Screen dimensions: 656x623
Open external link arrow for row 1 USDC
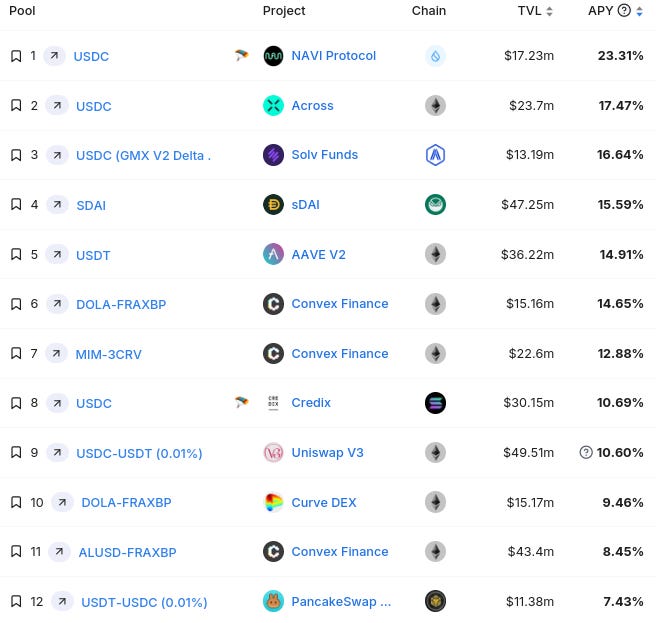pyautogui.click(x=54, y=56)
